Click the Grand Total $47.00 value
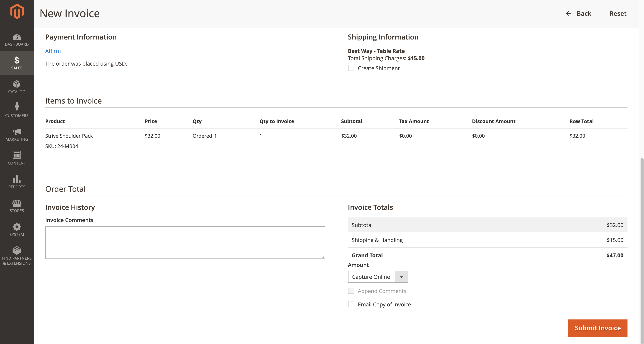644x344 pixels. (x=615, y=255)
